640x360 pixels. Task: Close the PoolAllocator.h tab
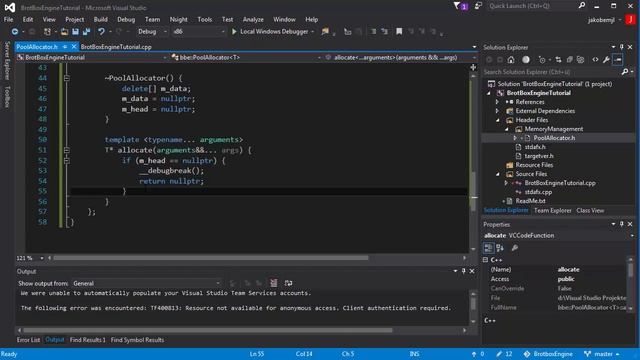pyautogui.click(x=74, y=47)
